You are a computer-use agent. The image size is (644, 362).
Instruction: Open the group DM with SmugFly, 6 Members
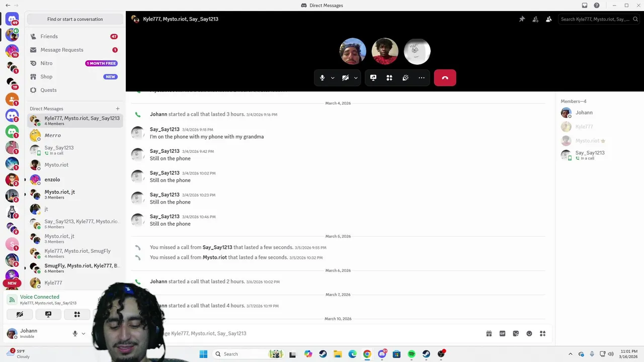75,268
